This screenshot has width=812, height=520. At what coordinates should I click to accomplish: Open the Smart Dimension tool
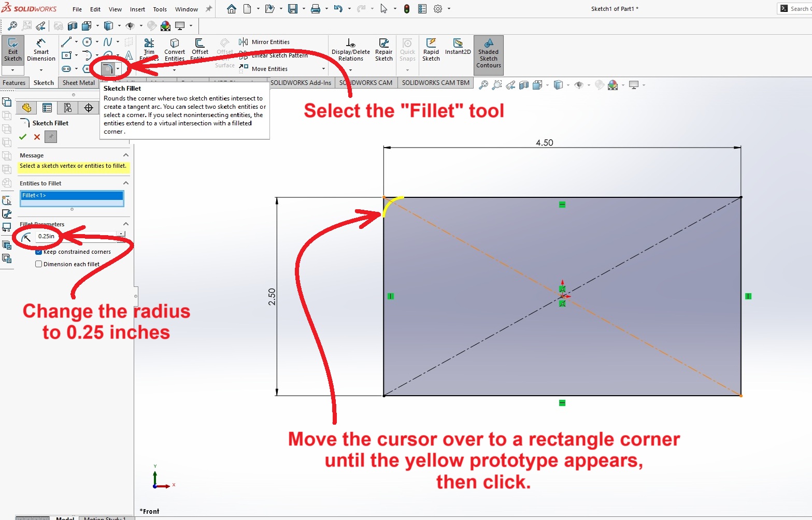(x=41, y=50)
